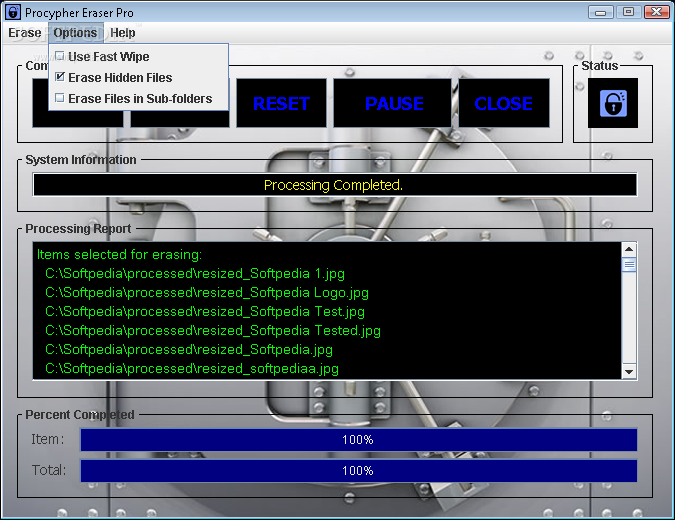
Task: Select 'Items selected for erasing:' line
Action: [x=119, y=254]
